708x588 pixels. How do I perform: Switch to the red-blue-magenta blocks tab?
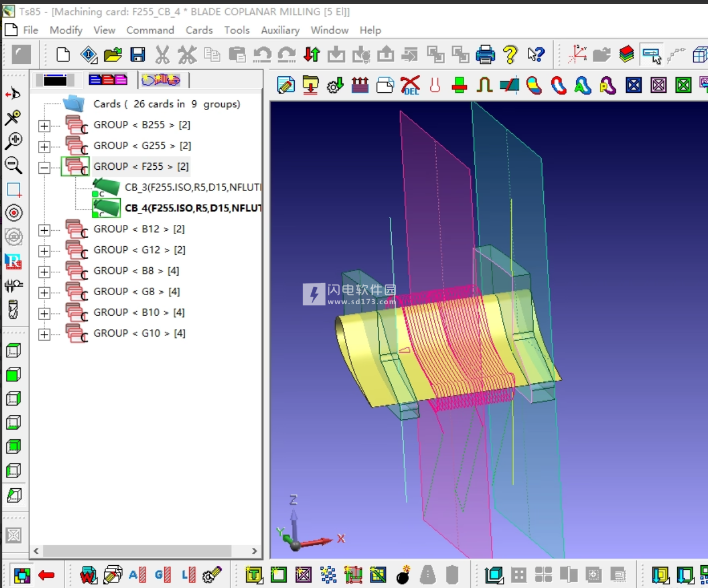click(108, 80)
